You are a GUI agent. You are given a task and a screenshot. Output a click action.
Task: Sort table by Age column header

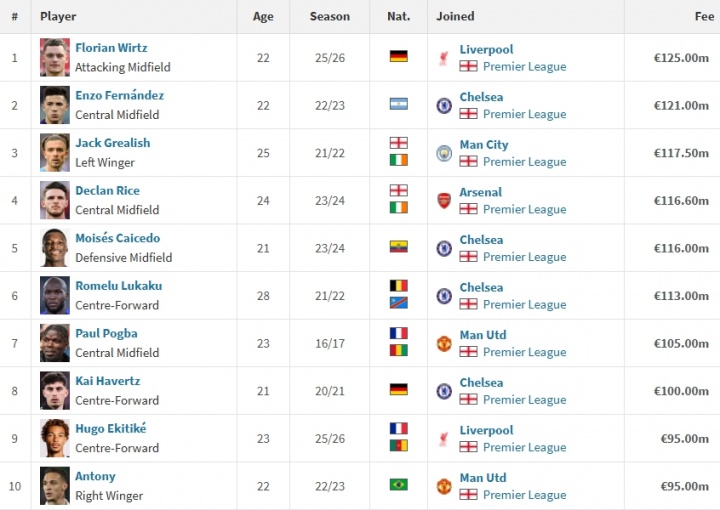coord(263,16)
